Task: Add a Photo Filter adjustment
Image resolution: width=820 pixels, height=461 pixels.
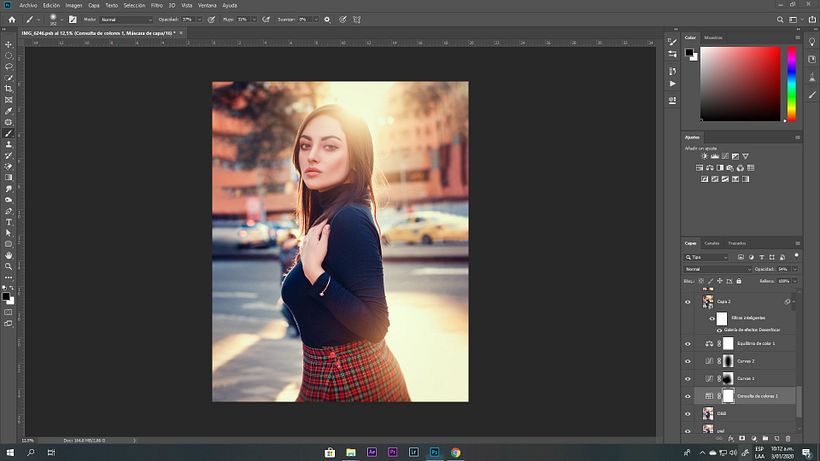Action: [x=730, y=168]
